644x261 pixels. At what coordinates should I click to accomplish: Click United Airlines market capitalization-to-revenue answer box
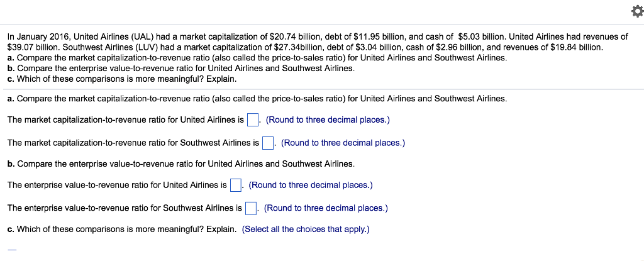[x=253, y=119]
